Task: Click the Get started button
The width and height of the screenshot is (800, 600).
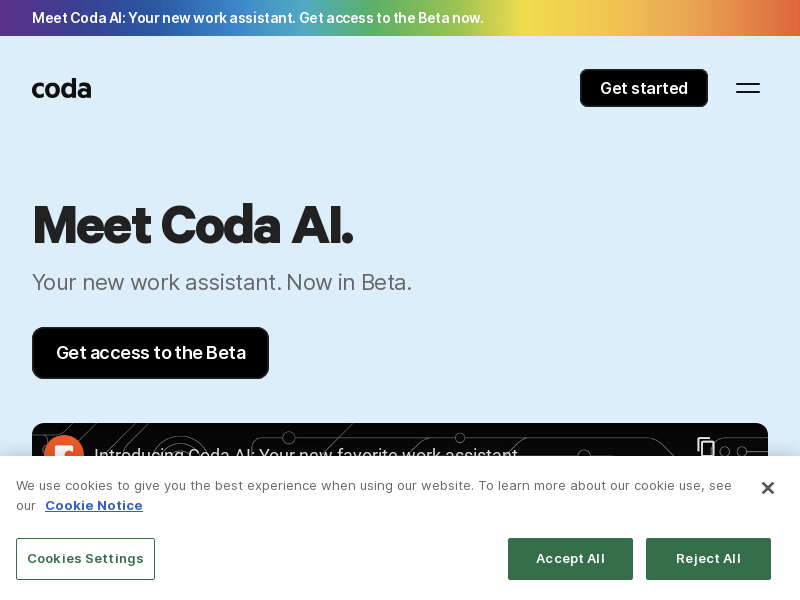Action: click(644, 88)
